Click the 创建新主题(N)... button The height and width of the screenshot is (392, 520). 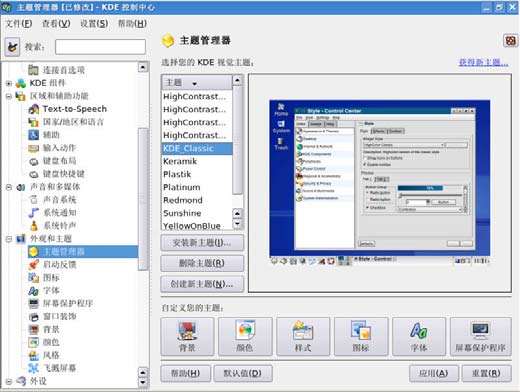(x=202, y=284)
